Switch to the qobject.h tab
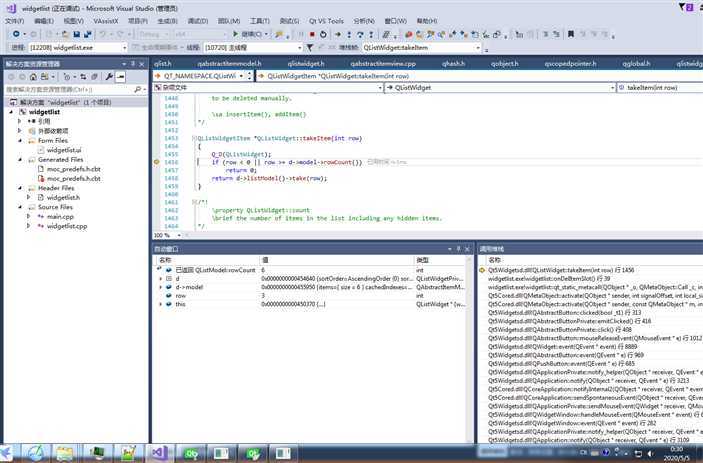The image size is (703, 463). [x=504, y=64]
